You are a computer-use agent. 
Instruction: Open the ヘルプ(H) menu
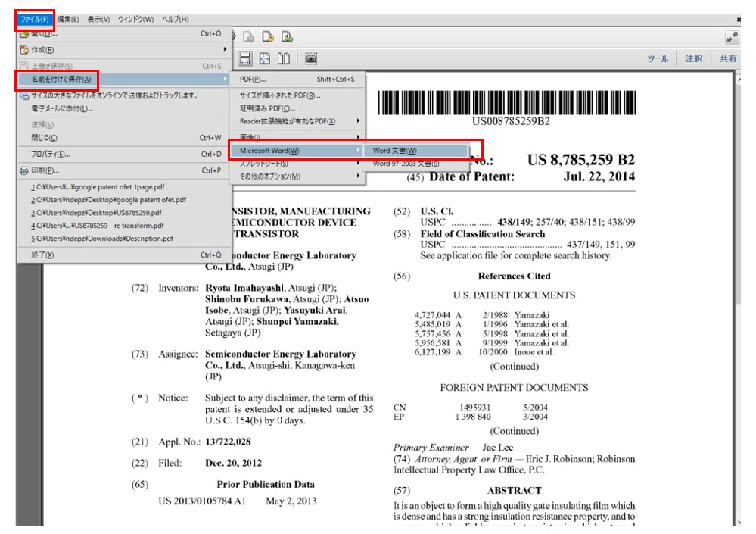coord(175,19)
